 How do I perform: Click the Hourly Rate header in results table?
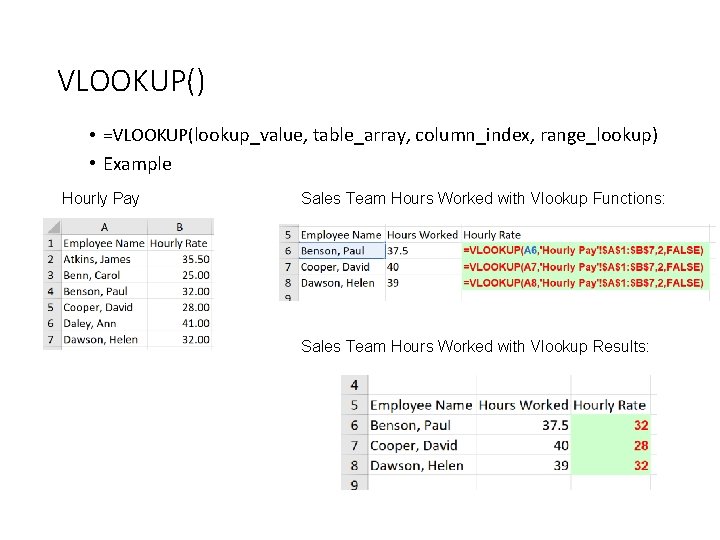click(610, 405)
